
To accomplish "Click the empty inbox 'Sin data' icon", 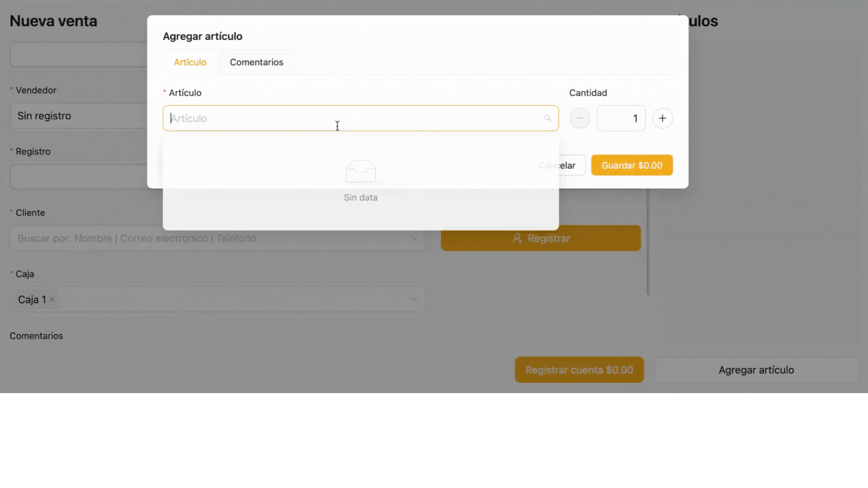I will click(360, 172).
